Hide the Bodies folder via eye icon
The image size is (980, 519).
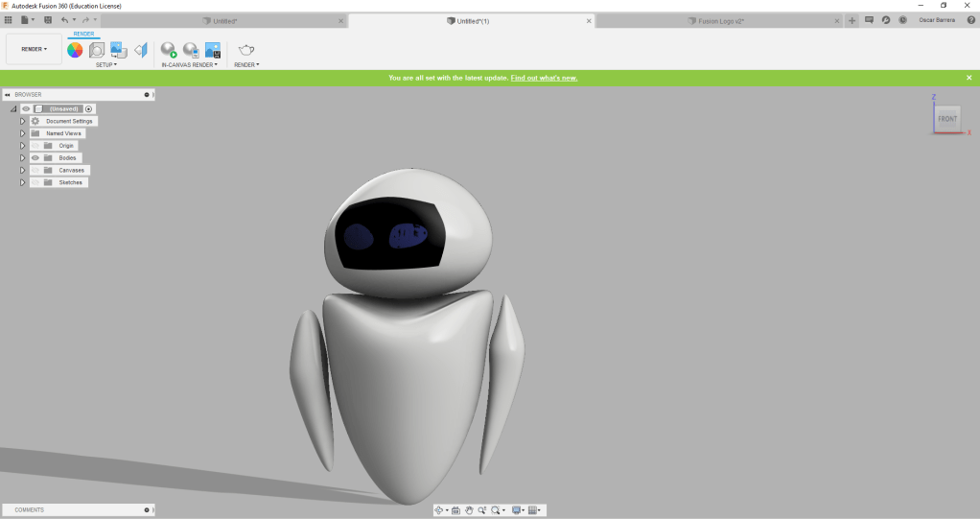point(35,157)
